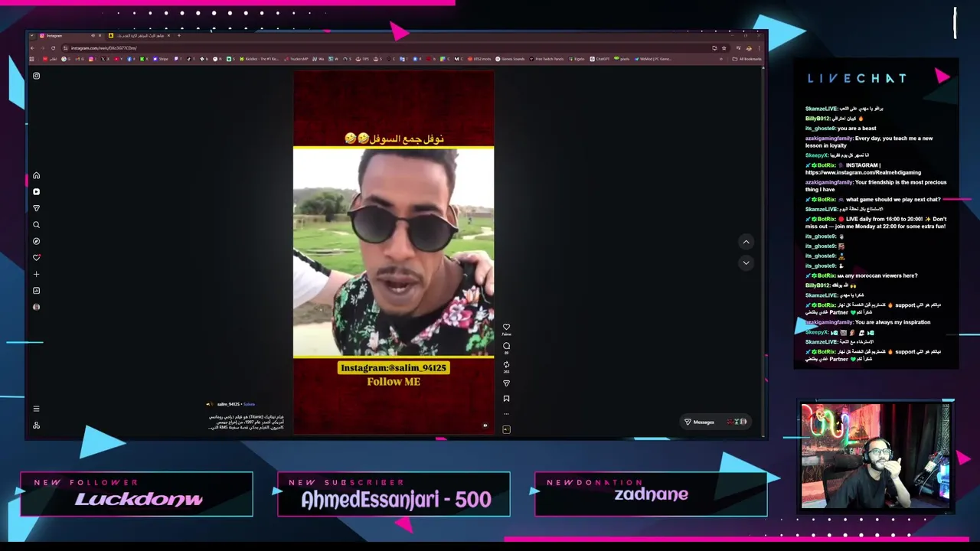This screenshot has width=980, height=551.
Task: Click the Instagram link in BotRix chat message
Action: point(863,172)
